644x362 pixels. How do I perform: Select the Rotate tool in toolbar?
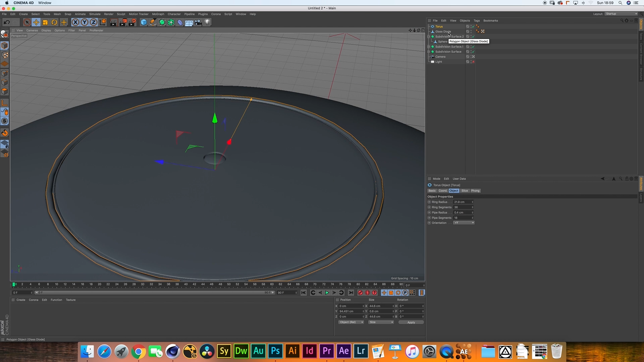pos(54,22)
